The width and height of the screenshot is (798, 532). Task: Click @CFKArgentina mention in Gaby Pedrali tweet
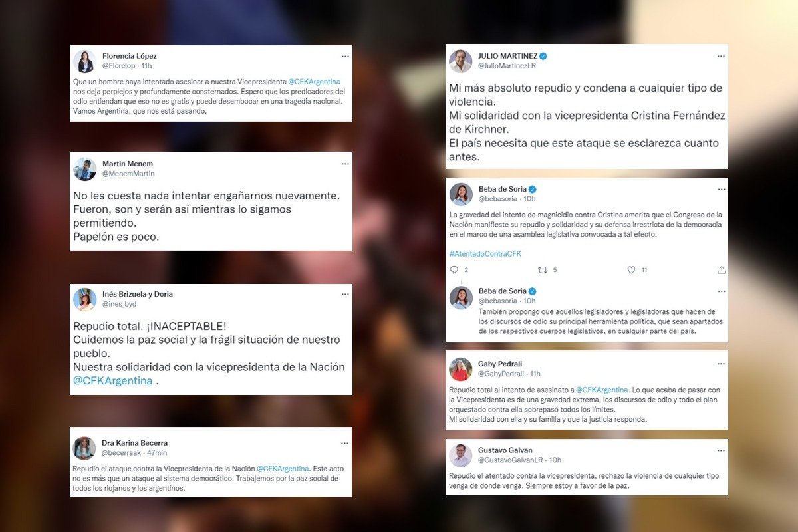click(602, 390)
